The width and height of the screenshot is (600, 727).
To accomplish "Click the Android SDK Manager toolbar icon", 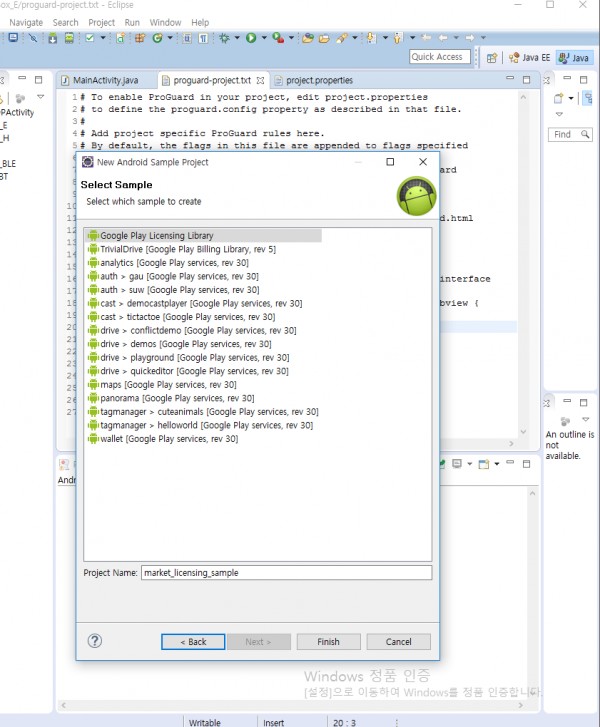I will [x=52, y=38].
